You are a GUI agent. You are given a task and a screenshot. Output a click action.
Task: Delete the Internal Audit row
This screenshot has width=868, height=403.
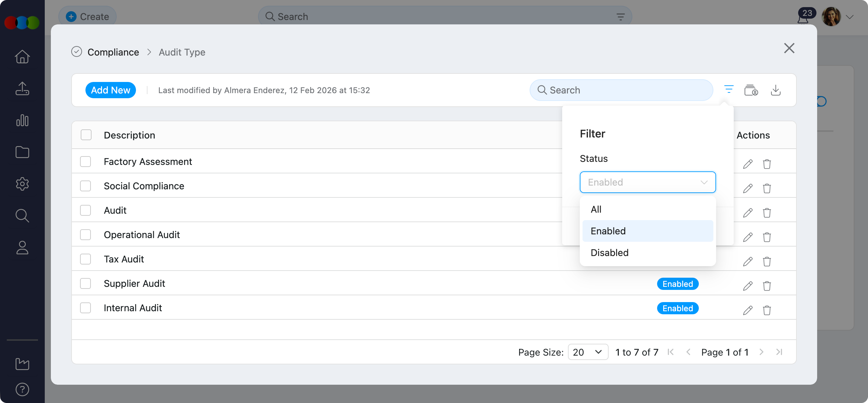coord(767,310)
